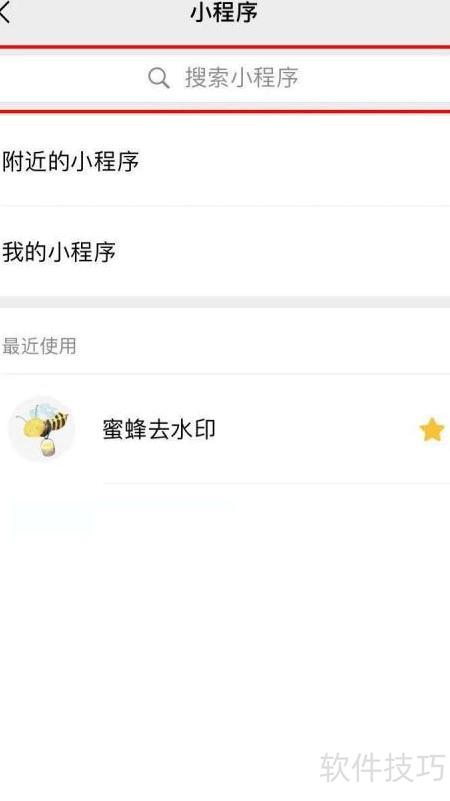Select the 最近使用 section header
The height and width of the screenshot is (801, 450).
[39, 346]
